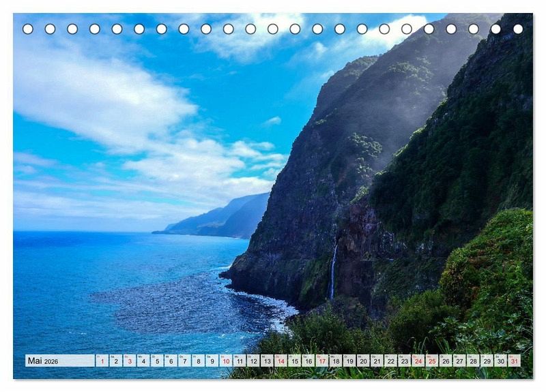The height and width of the screenshot is (392, 546).
Task: Click day 7 in the date row
Action: (184, 361)
